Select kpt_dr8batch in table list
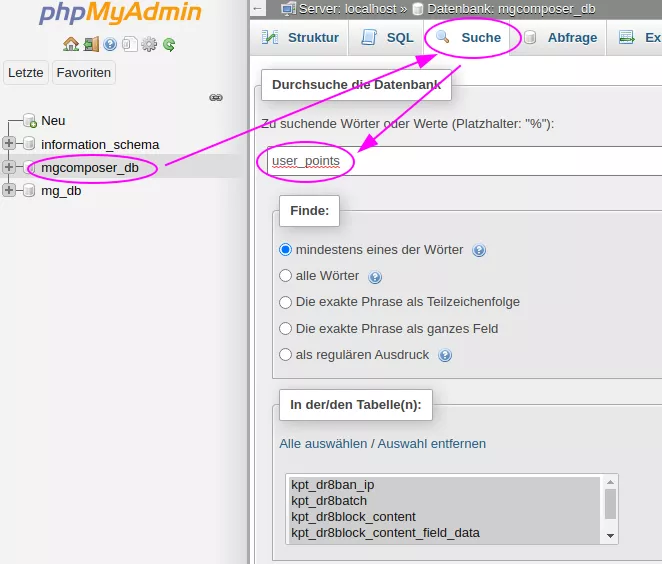 (444, 501)
